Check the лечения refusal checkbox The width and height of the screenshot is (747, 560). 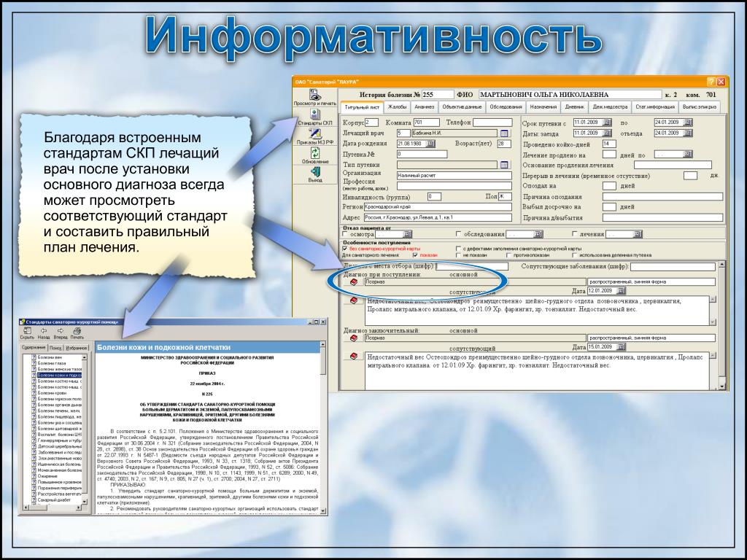[x=575, y=234]
